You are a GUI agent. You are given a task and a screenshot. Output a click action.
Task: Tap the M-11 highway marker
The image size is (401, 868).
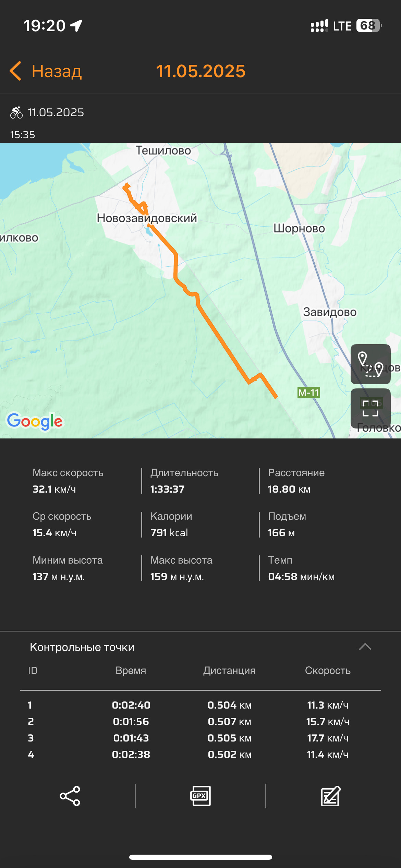[309, 393]
